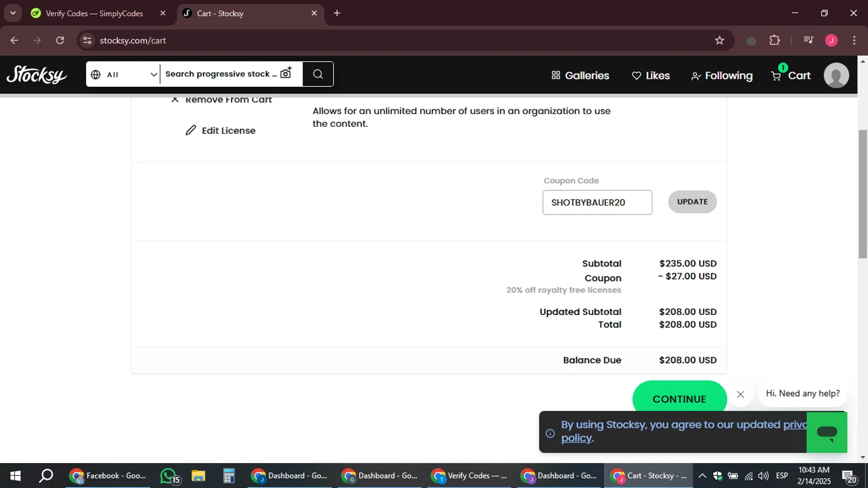The width and height of the screenshot is (868, 488).
Task: Close the Verify Codes tab
Action: [x=163, y=13]
